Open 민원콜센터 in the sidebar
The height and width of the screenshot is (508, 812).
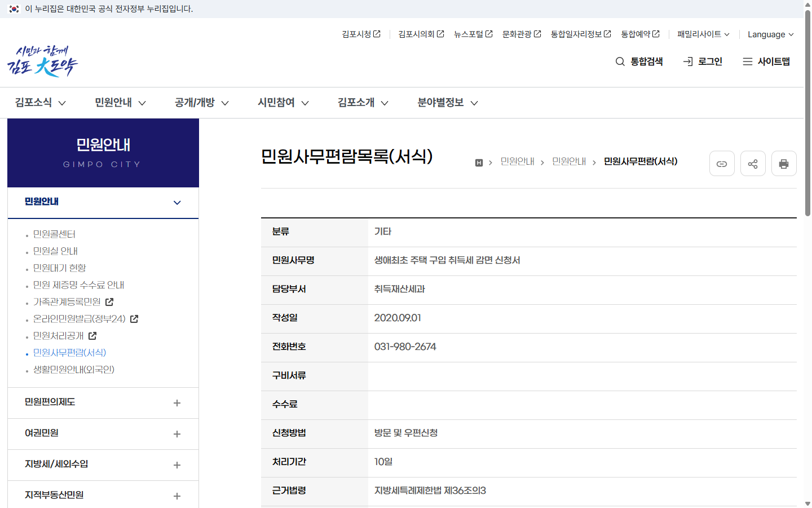coord(54,234)
